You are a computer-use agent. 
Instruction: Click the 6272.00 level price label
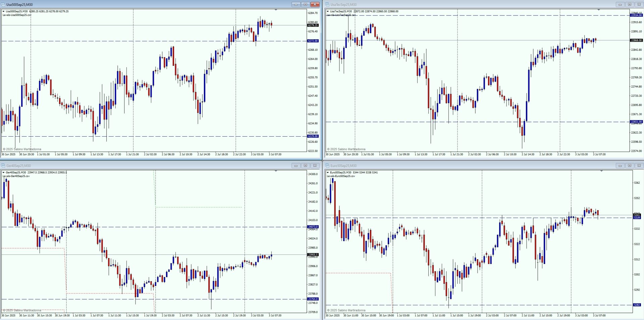point(313,41)
